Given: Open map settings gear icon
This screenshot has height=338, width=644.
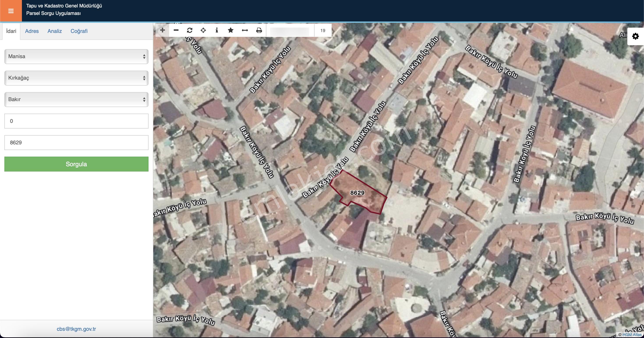Looking at the screenshot, I should (x=635, y=37).
